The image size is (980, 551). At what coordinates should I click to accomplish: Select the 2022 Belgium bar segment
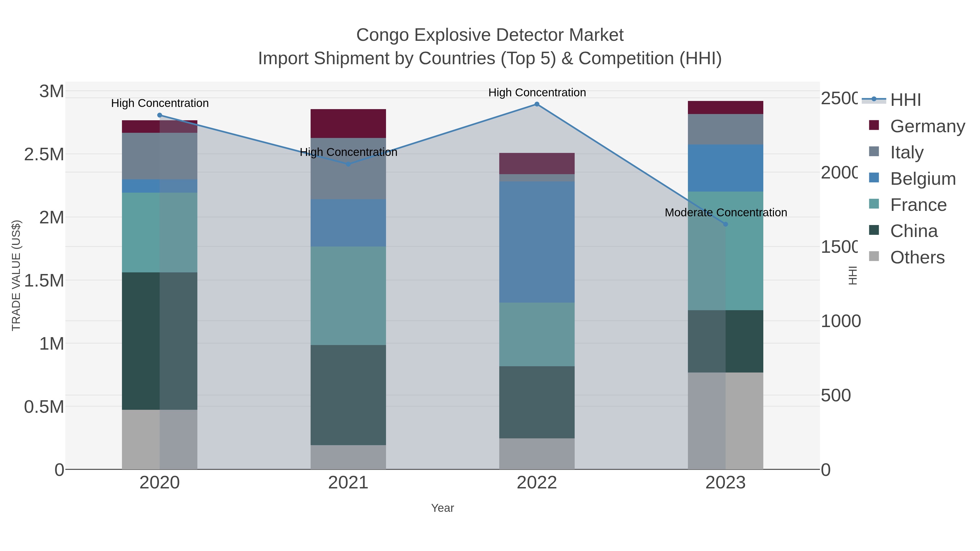pos(537,242)
